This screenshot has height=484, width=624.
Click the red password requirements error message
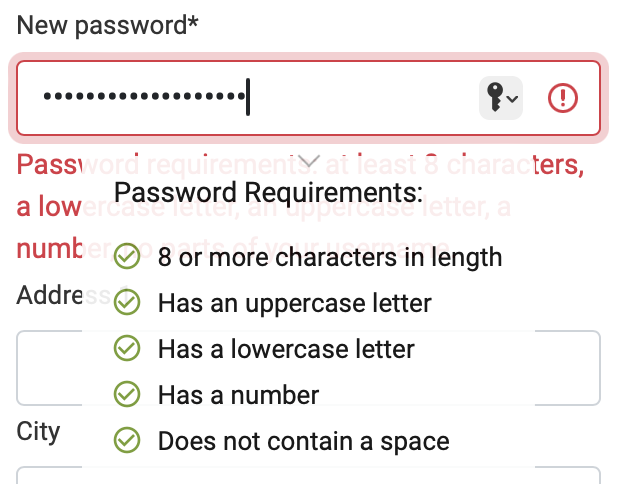click(300, 206)
